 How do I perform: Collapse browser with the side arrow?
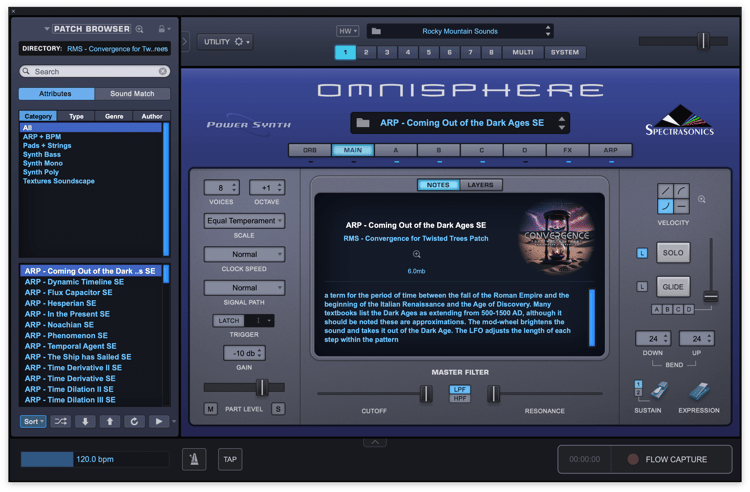click(x=185, y=42)
